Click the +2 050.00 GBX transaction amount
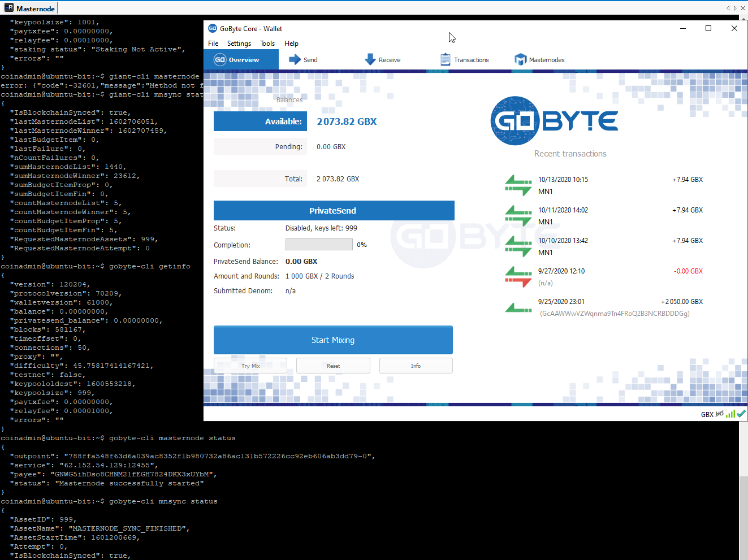 (x=682, y=302)
